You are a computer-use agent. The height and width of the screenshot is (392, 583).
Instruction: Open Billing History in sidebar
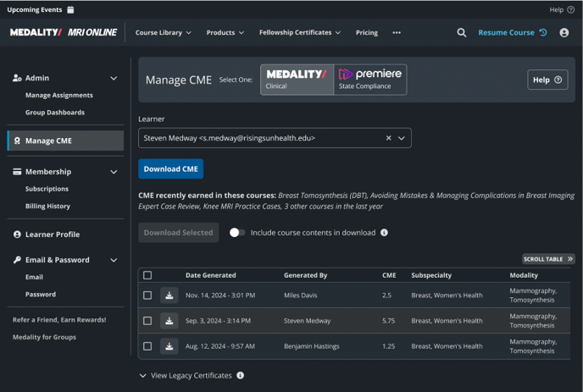click(47, 207)
